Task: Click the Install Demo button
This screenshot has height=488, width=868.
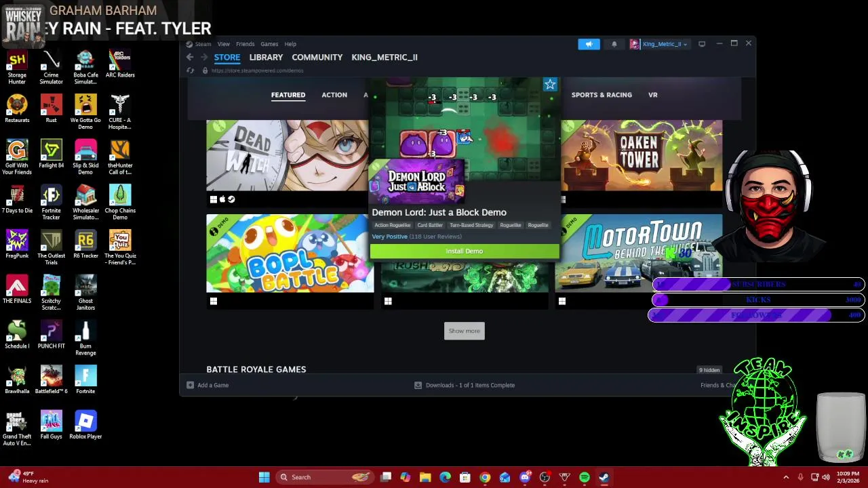Action: click(x=465, y=251)
